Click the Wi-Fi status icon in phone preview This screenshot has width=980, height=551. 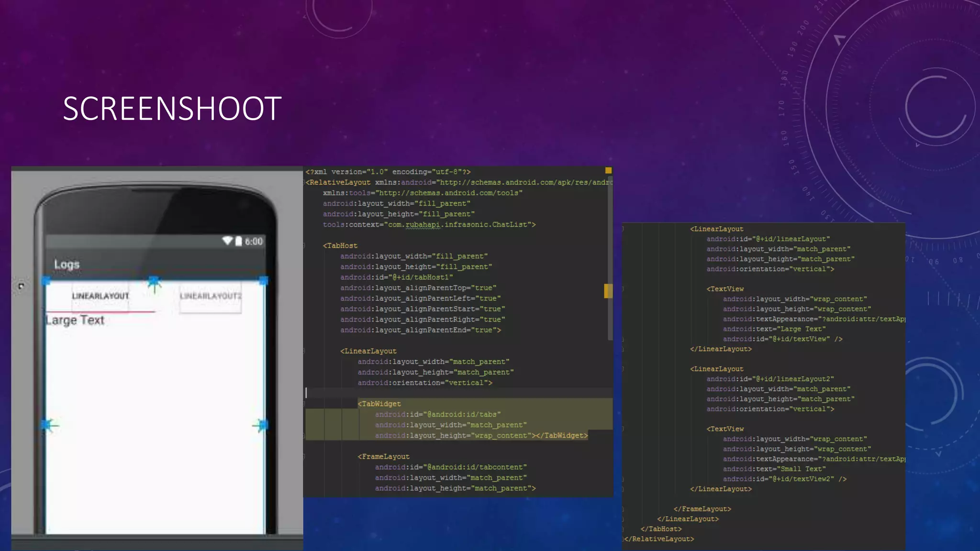click(227, 241)
